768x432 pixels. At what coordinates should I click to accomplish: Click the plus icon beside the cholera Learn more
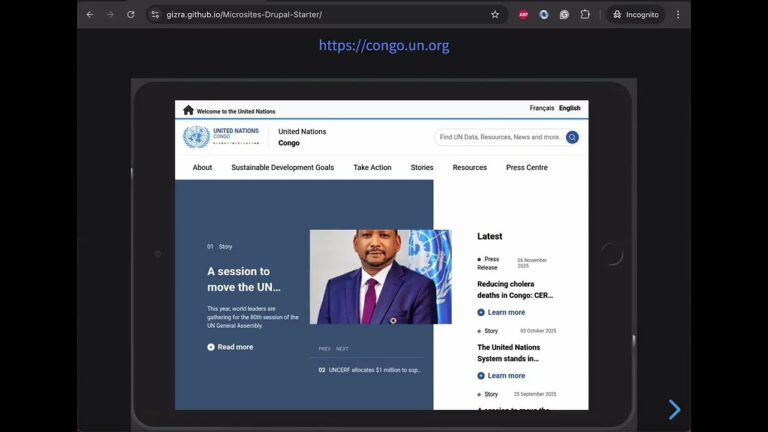[481, 312]
